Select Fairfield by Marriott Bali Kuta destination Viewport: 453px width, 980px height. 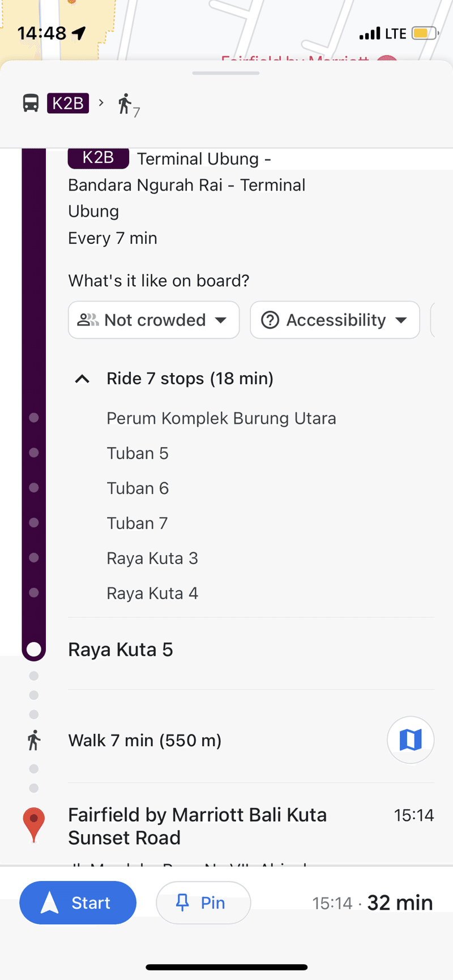click(197, 826)
